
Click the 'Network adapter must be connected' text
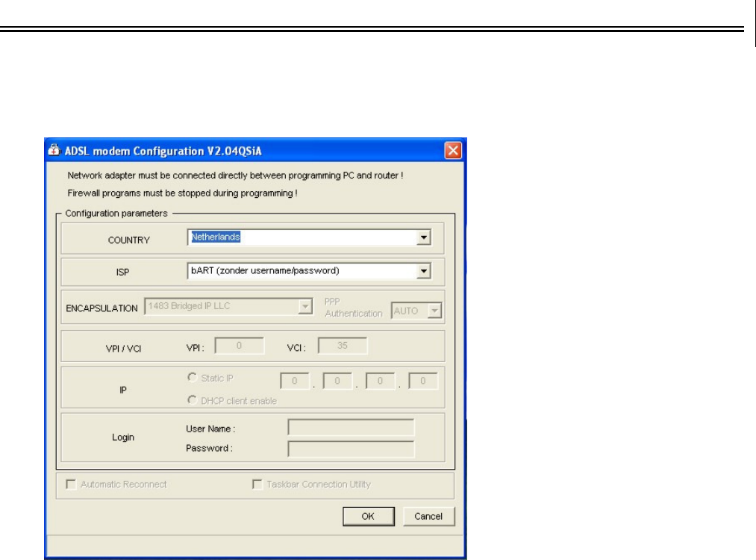[235, 175]
